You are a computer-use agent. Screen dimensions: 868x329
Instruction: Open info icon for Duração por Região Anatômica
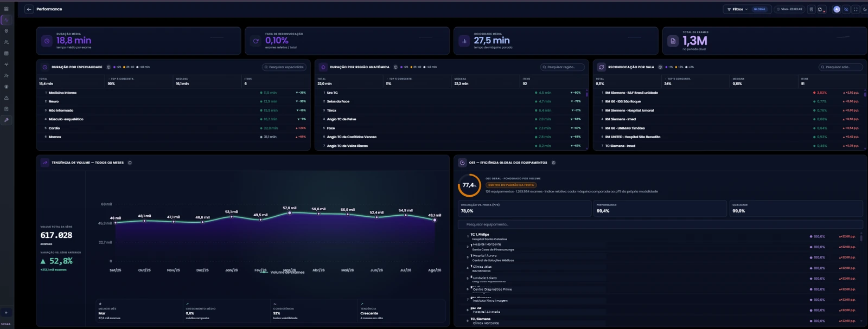coord(395,67)
